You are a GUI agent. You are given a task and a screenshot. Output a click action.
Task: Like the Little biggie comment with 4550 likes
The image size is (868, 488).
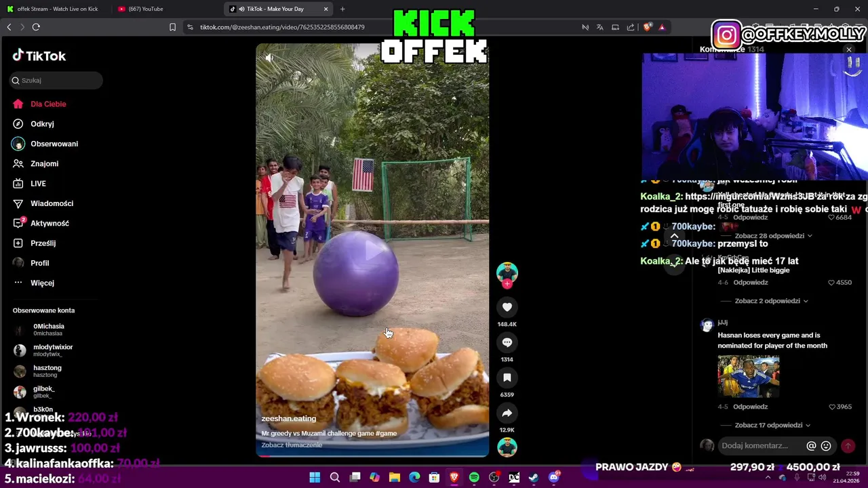click(831, 283)
